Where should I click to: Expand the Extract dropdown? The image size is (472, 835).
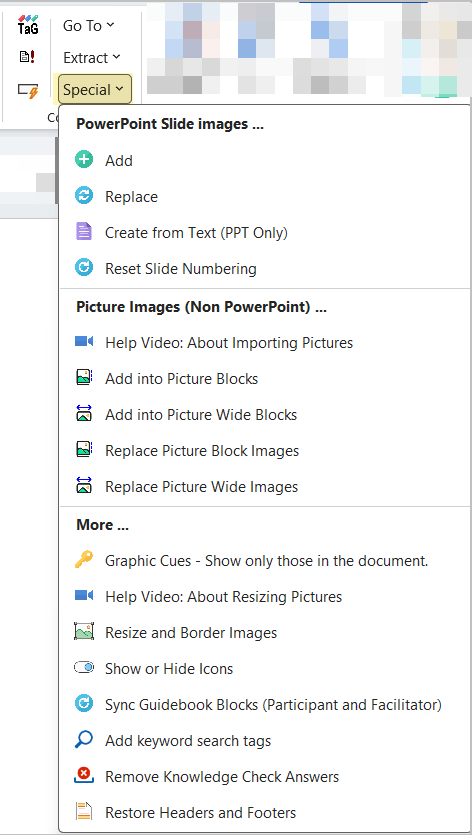coord(92,58)
